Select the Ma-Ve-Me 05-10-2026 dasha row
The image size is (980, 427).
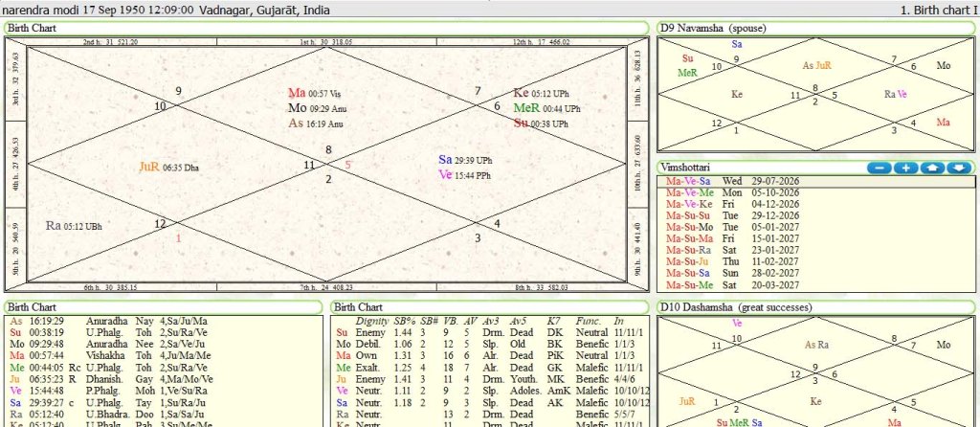point(816,192)
